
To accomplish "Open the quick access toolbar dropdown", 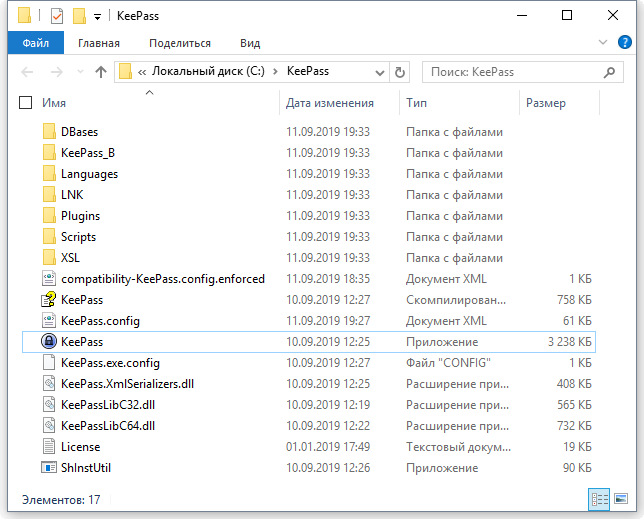I will pos(97,16).
